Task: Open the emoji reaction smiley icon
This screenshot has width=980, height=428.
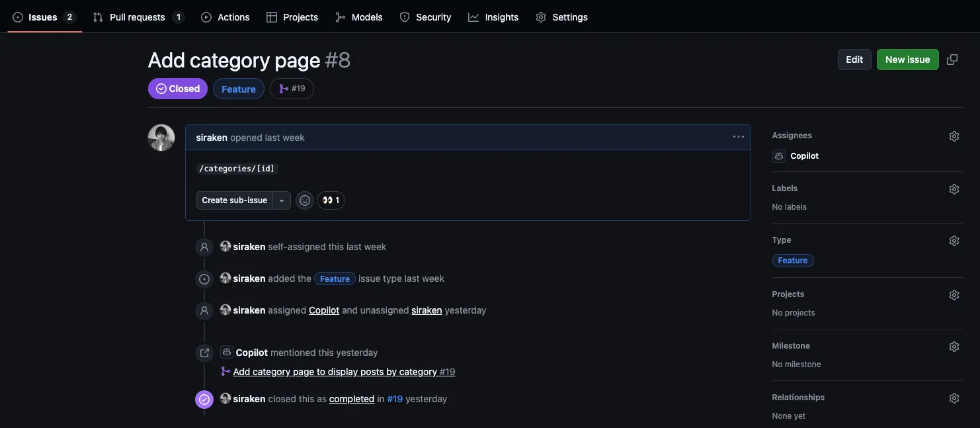Action: point(304,199)
